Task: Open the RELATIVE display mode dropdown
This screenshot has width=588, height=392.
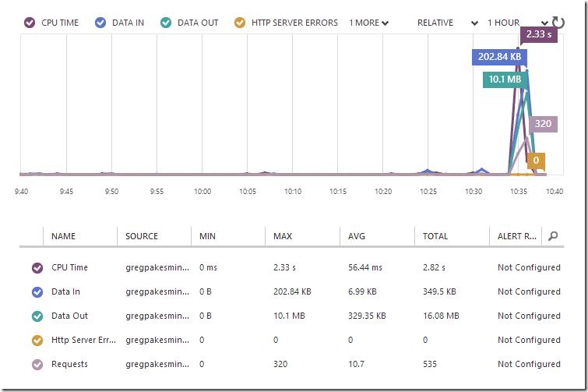Action: 447,23
